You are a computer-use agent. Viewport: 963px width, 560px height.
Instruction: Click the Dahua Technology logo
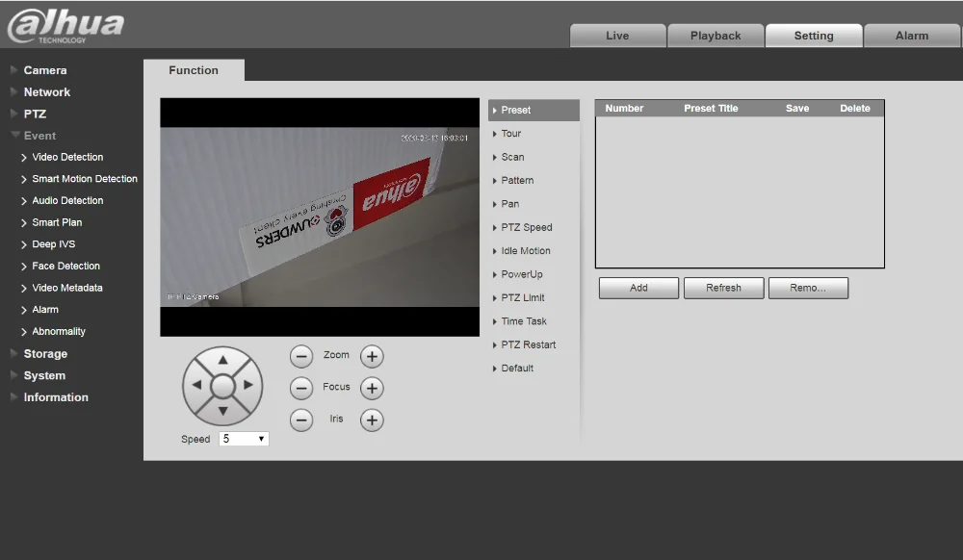coord(65,26)
